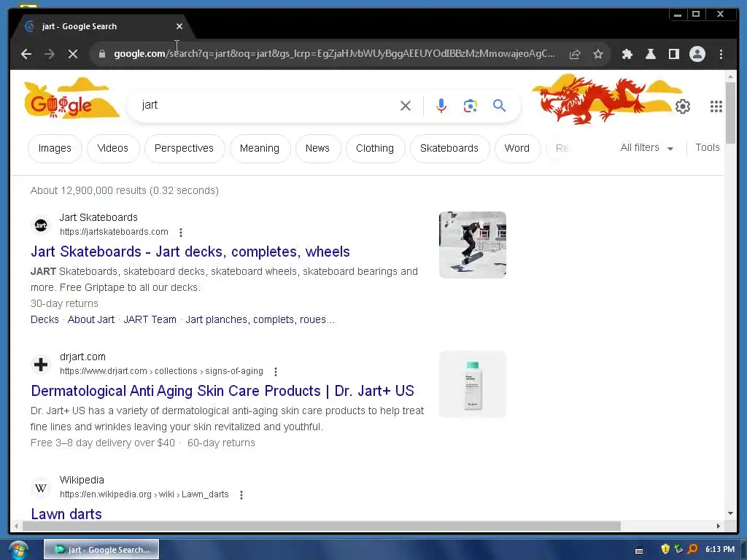Select the Skateboards filter chip

pos(449,149)
